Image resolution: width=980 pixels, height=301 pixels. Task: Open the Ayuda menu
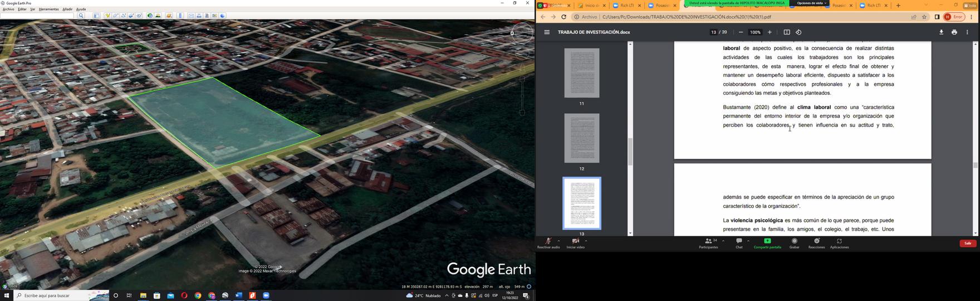pos(81,9)
